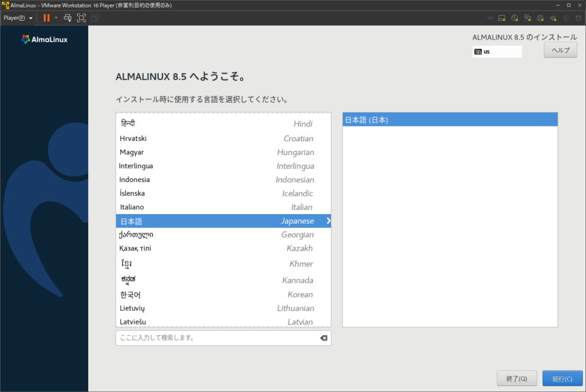Maximize the VMware Player window
This screenshot has width=586, height=392.
pos(569,5)
